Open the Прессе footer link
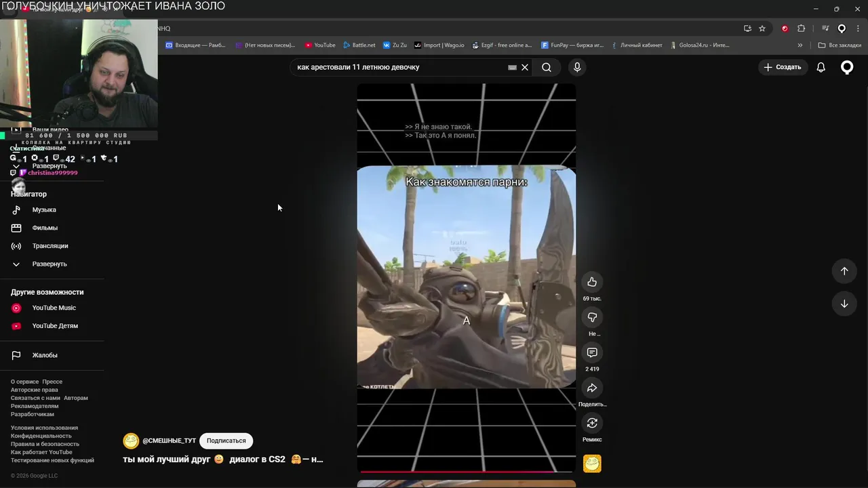This screenshot has width=868, height=488. click(x=52, y=382)
